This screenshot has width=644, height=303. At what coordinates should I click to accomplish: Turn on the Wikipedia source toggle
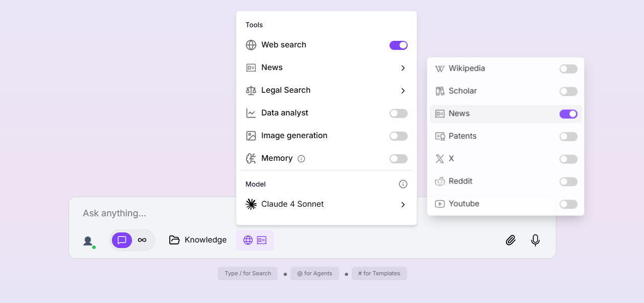click(568, 69)
